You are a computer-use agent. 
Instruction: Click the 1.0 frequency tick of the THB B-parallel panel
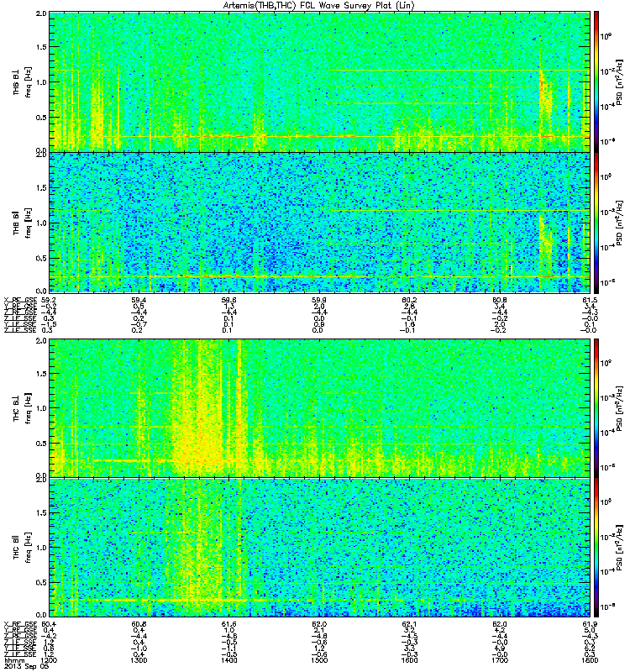[42, 223]
